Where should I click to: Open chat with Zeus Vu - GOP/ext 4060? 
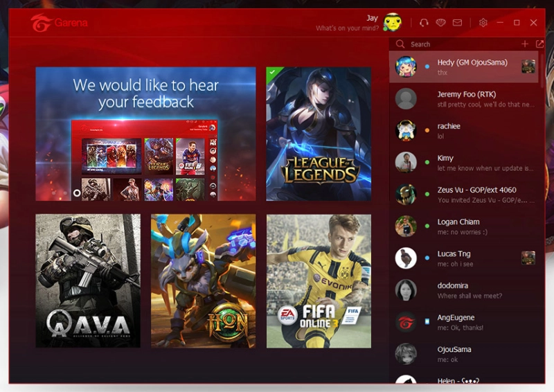coord(464,194)
